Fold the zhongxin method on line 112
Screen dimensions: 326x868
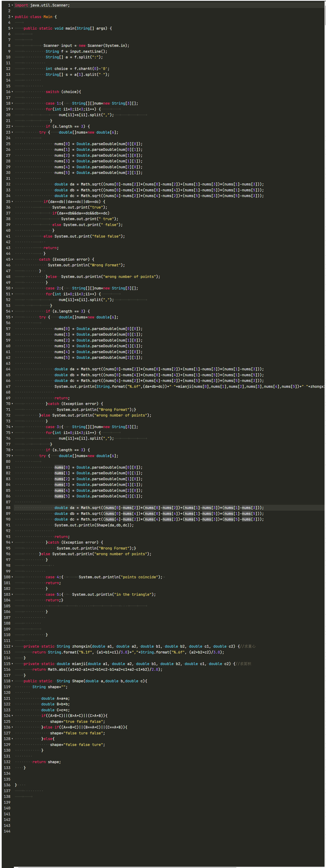(12, 647)
